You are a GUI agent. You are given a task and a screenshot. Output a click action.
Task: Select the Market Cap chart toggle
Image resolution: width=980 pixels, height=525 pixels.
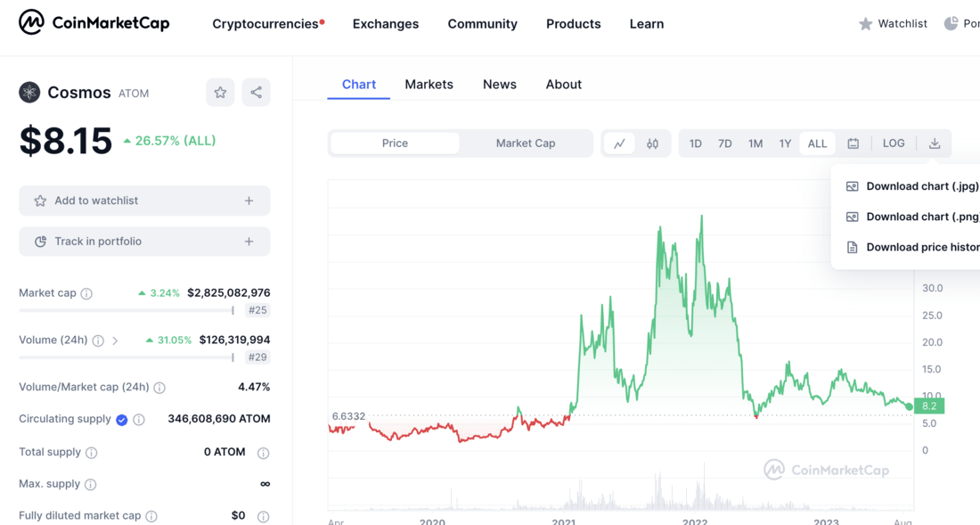[x=526, y=144]
